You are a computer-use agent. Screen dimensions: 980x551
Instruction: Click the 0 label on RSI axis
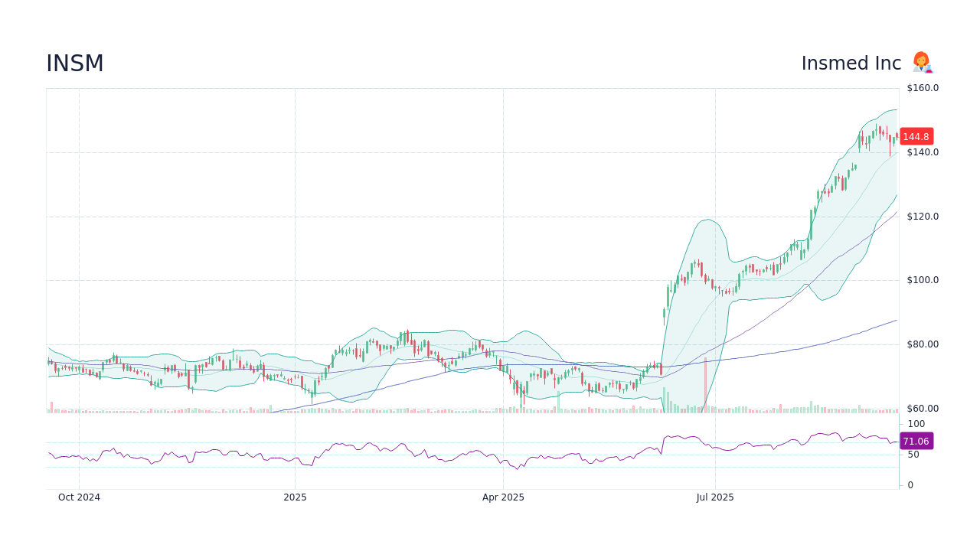coord(910,484)
